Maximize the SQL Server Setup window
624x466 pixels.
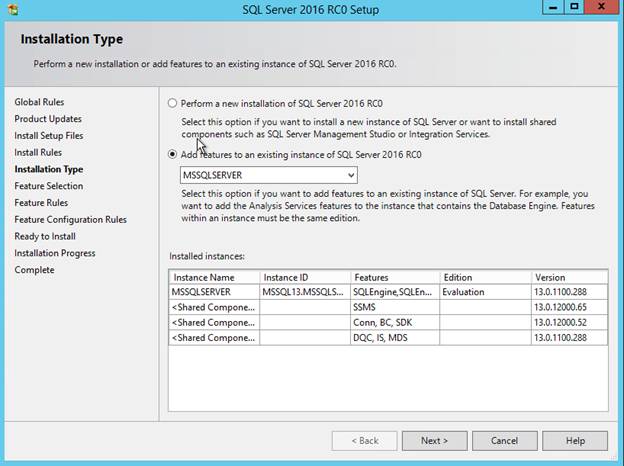[574, 7]
